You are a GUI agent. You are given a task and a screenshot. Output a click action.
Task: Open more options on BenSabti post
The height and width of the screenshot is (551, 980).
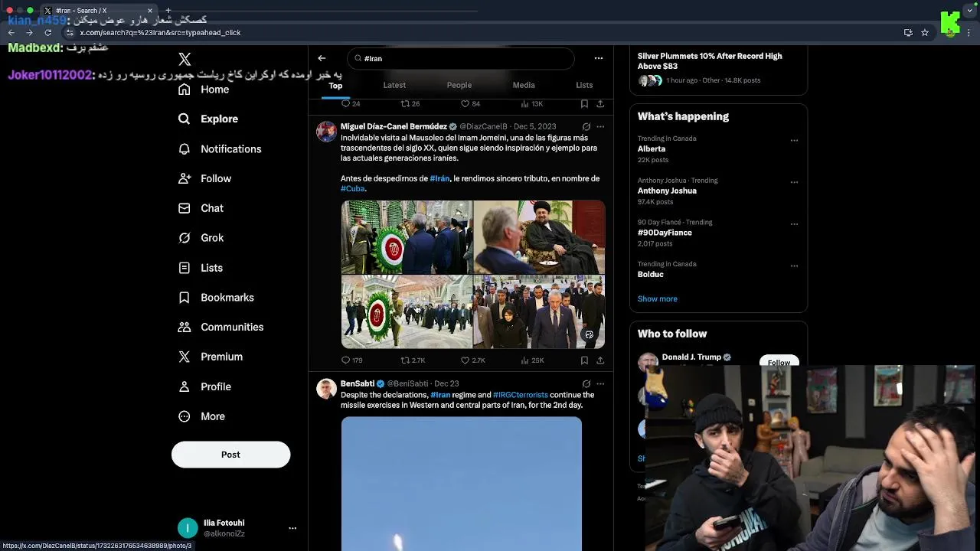[600, 383]
